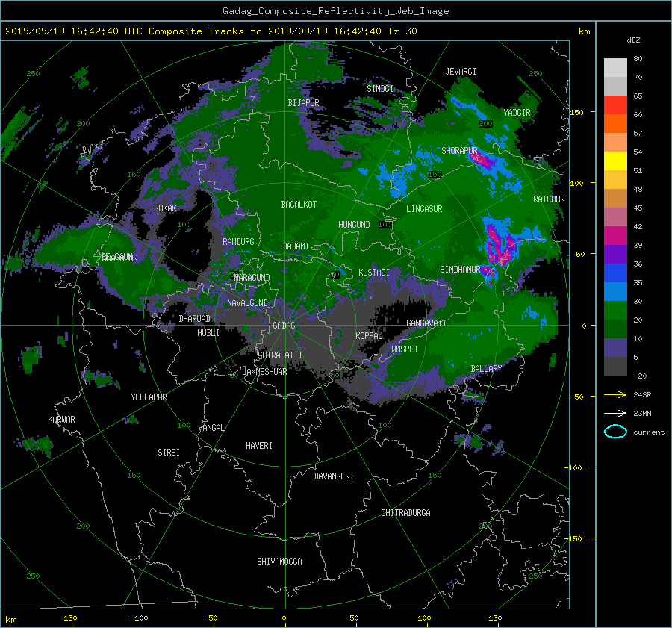
Task: Click the SHORAPUR city label
Action: click(459, 151)
